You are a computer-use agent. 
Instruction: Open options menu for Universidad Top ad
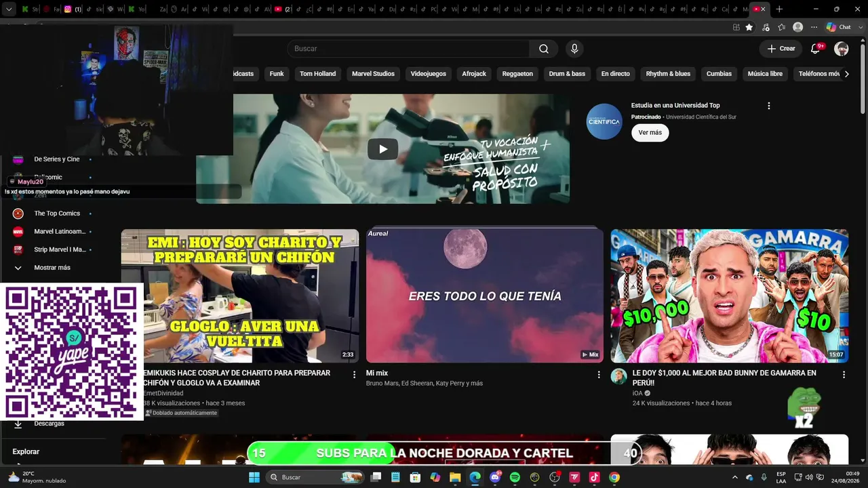[x=768, y=106]
